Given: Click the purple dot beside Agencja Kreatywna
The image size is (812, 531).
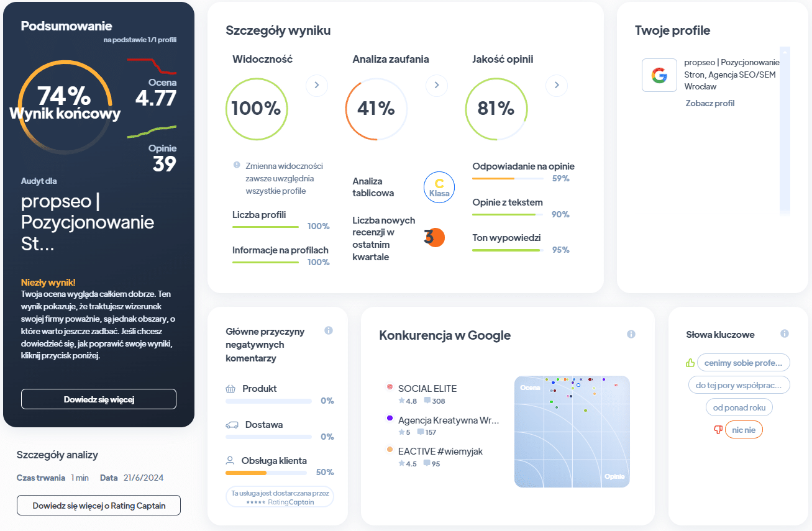Looking at the screenshot, I should pos(390,419).
